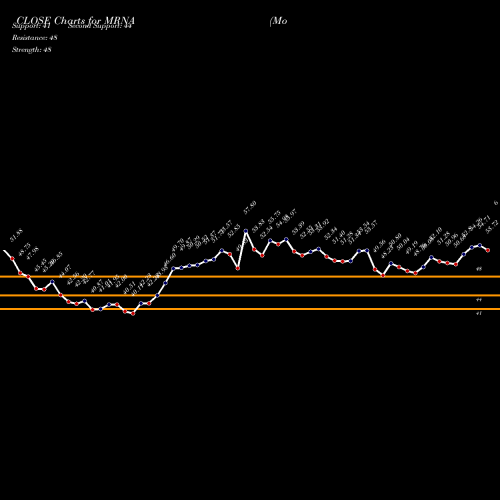The height and width of the screenshot is (500, 500).
Task: Click the Support: 41 label
Action: tap(31, 26)
